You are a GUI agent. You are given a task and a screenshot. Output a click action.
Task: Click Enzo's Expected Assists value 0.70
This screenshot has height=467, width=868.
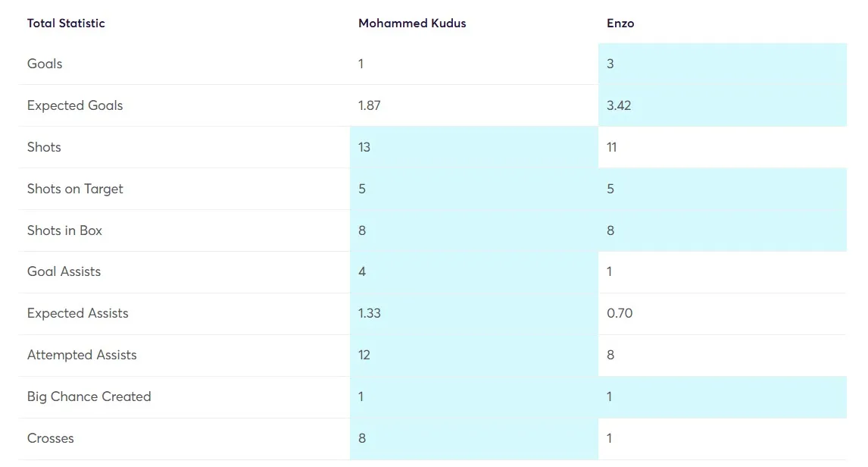click(620, 313)
